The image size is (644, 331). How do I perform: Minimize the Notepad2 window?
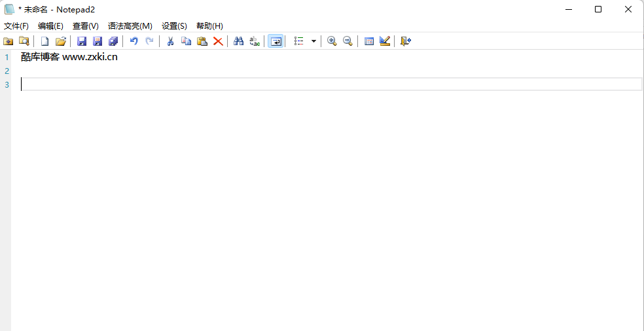pyautogui.click(x=569, y=9)
